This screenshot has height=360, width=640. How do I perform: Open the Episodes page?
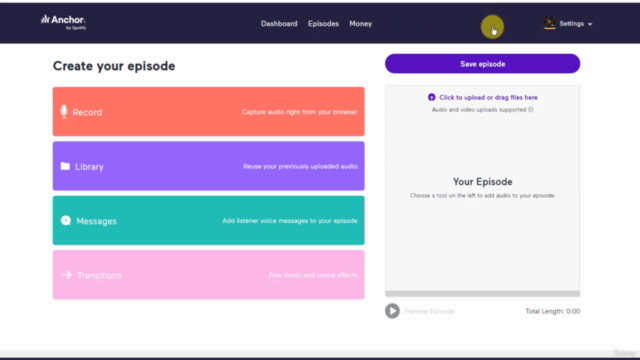coord(323,24)
